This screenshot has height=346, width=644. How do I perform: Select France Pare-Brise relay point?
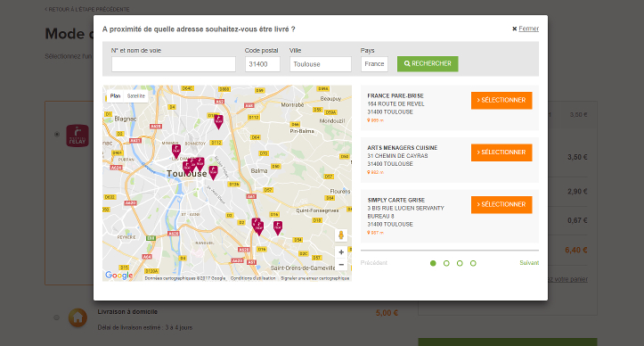tap(501, 101)
